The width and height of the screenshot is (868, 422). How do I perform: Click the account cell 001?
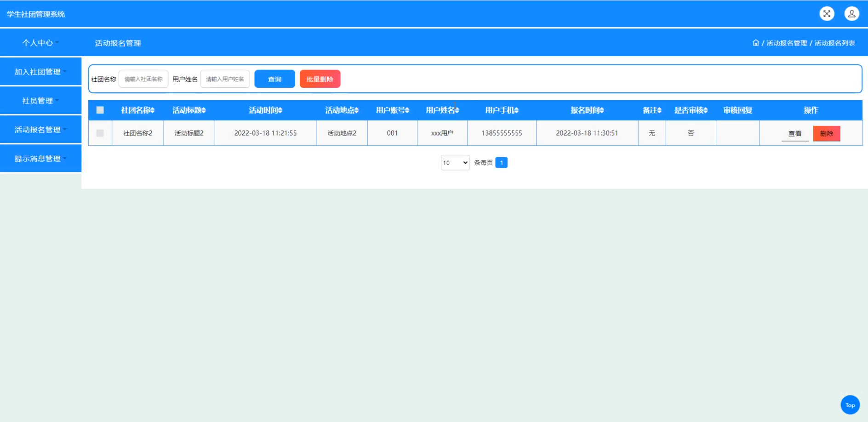coord(392,133)
